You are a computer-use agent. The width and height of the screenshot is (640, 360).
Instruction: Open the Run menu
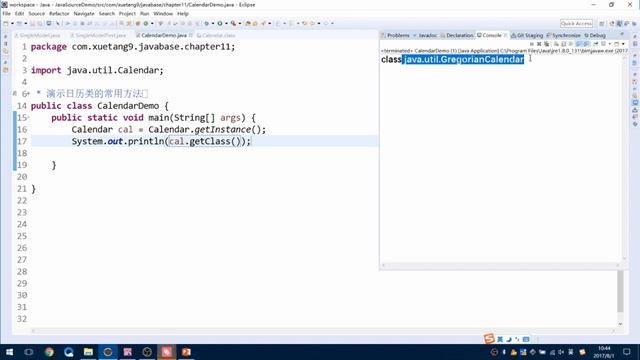(144, 13)
